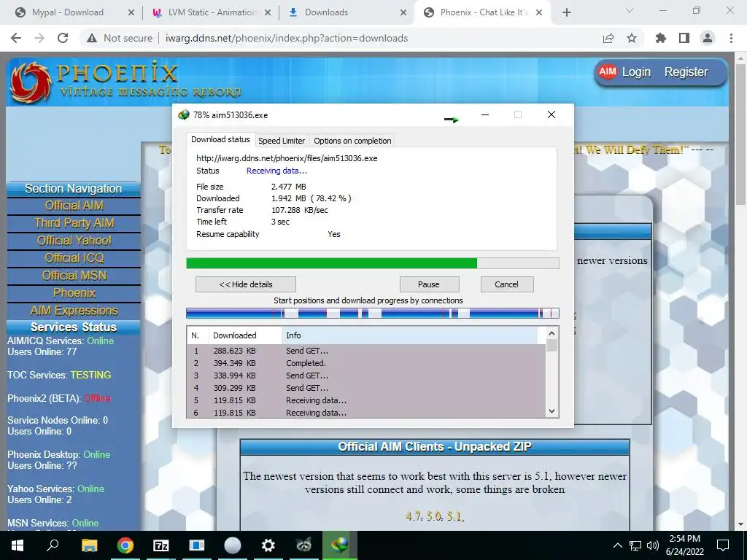Click the forward navigation arrow
The height and width of the screenshot is (560, 747).
pos(39,38)
